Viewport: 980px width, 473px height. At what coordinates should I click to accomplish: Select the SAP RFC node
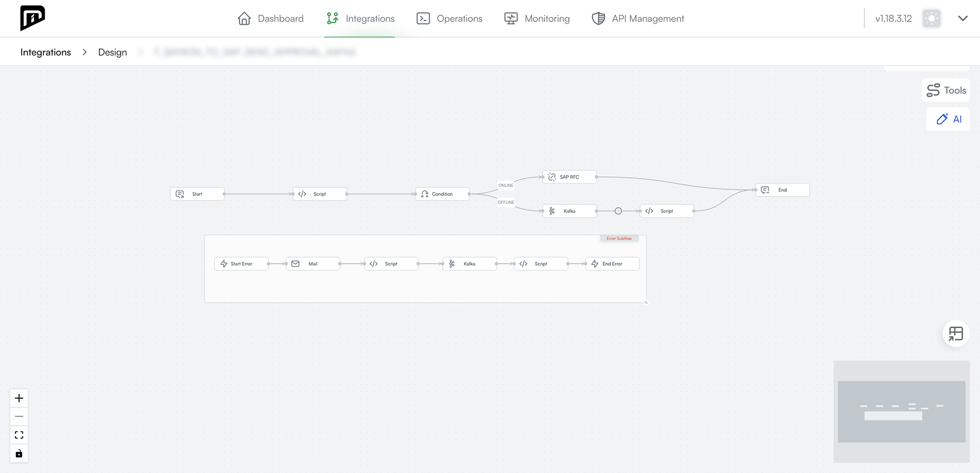pos(570,177)
